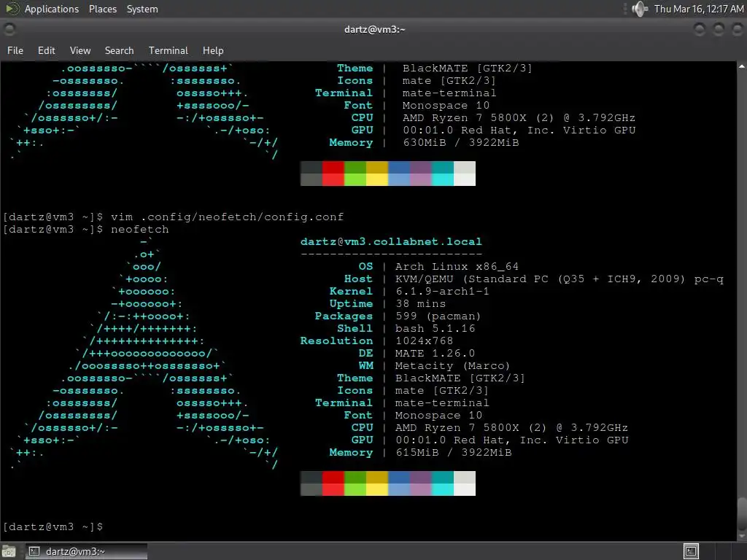The image size is (747, 560).
Task: Click the red swatch below the 615MiB memory line
Action: 333,483
